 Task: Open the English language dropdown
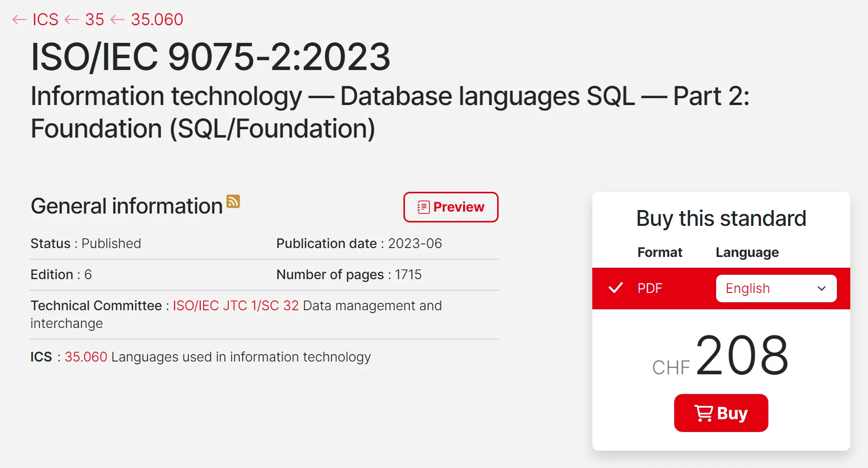point(776,288)
